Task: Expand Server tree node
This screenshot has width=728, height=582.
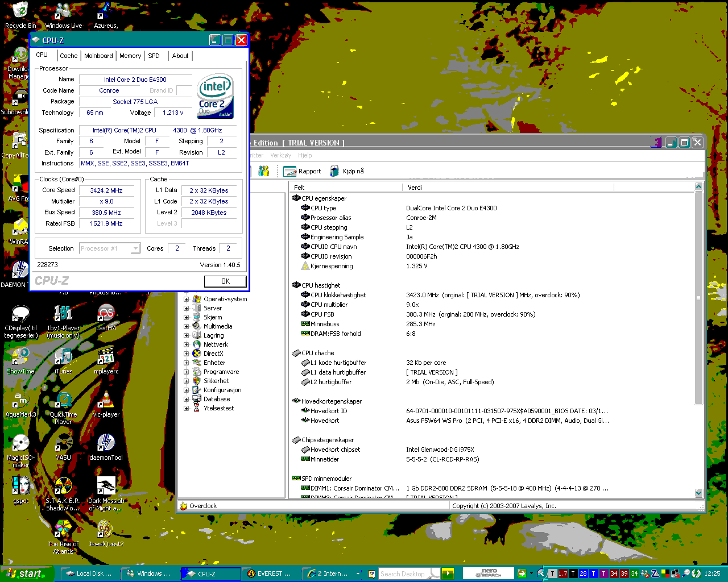Action: 186,308
